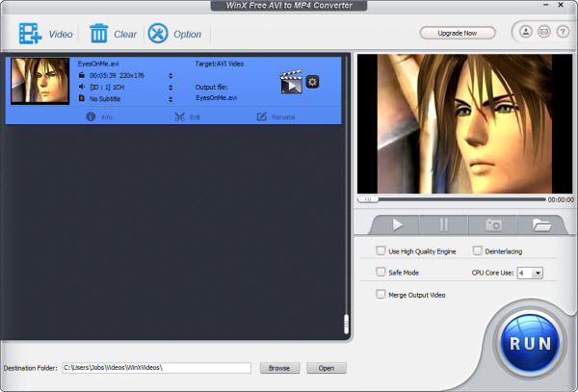This screenshot has height=392, width=578.
Task: Click the Browse button
Action: 278,368
